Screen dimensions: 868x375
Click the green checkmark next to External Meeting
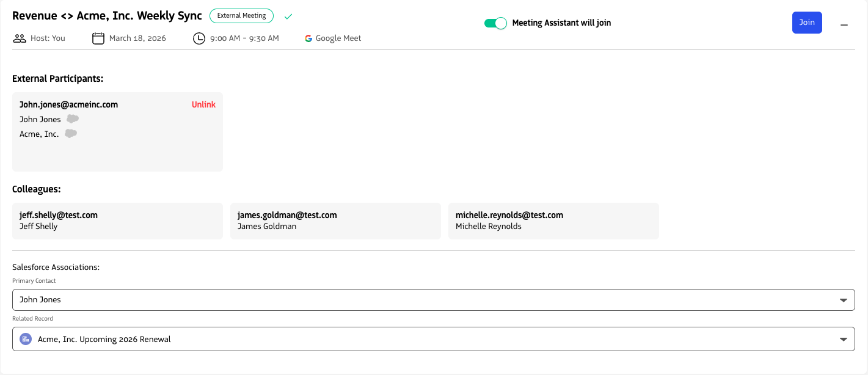288,16
